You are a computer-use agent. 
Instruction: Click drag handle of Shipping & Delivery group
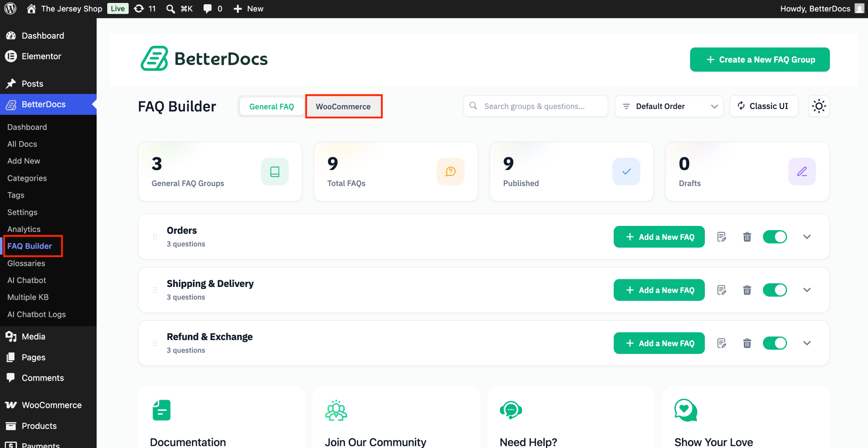155,290
